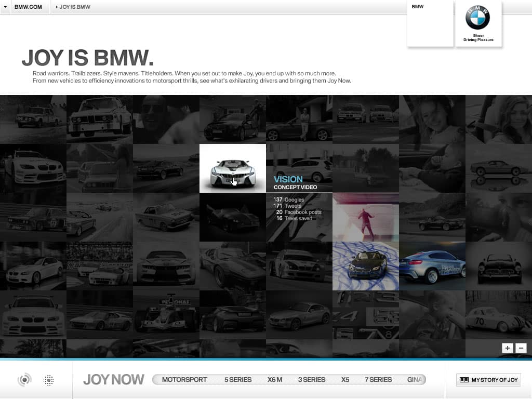Zoom into the mosaic with the plus icon

[x=508, y=348]
